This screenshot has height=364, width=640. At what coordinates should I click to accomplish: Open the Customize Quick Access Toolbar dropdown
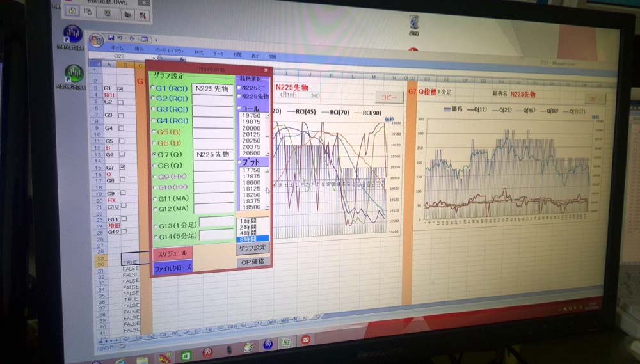tap(156, 40)
